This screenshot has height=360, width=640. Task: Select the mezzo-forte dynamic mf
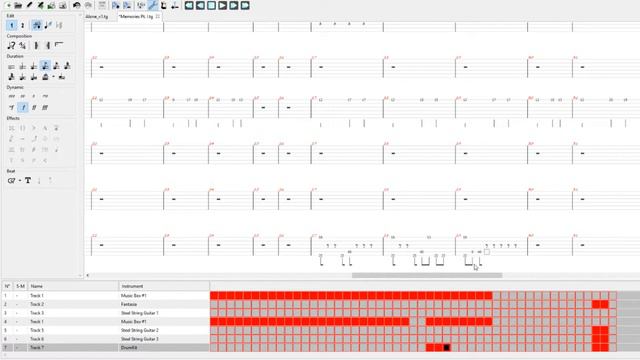[x=11, y=108]
